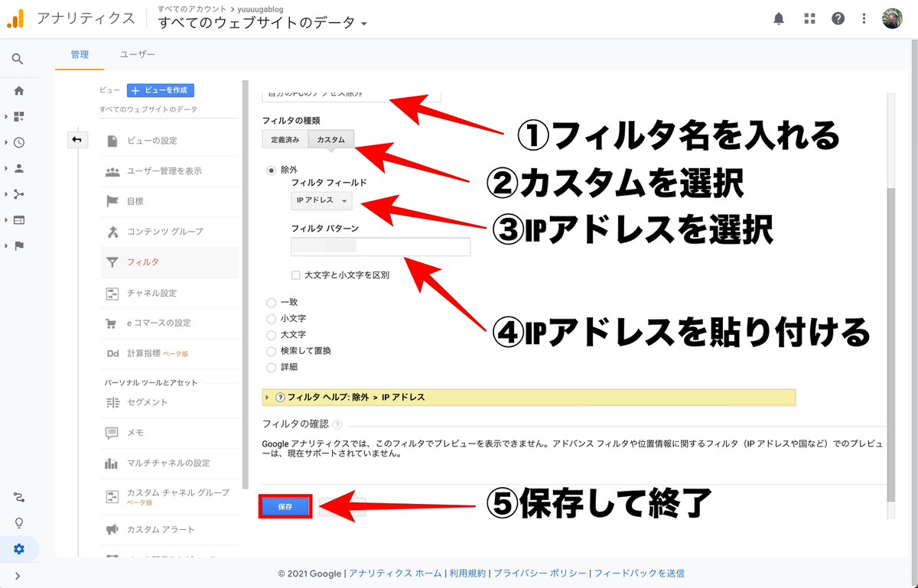918x588 pixels.
Task: Open the apps grid icon
Action: (809, 18)
